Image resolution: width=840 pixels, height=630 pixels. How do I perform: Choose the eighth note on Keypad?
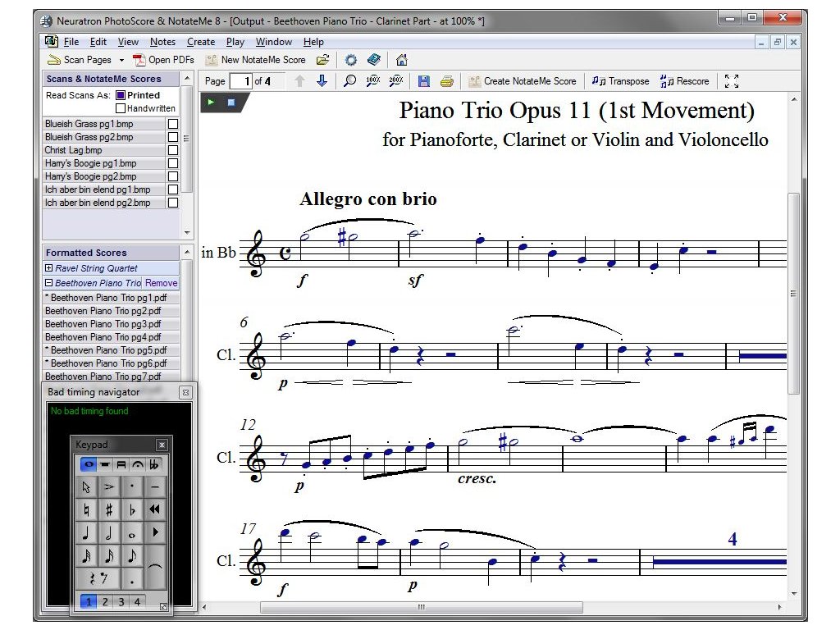[132, 555]
